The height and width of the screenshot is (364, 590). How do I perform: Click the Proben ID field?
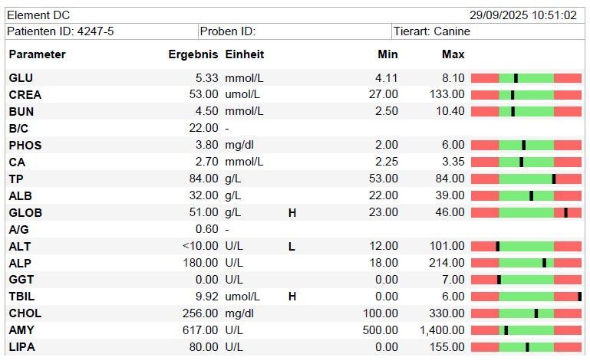click(227, 31)
